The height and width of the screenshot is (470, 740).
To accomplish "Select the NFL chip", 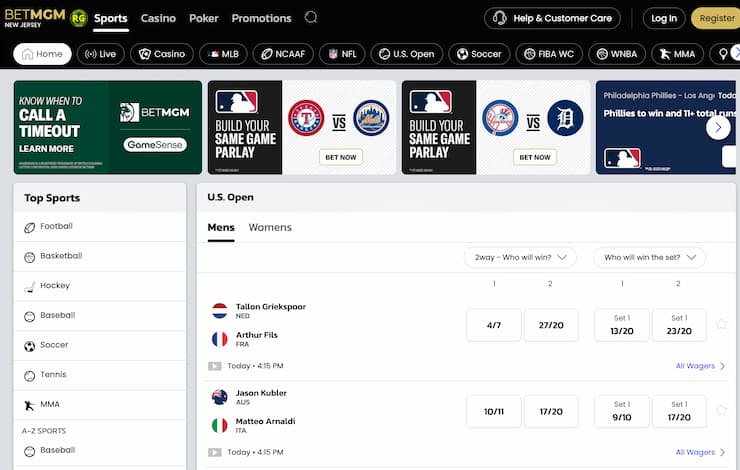I will 342,54.
